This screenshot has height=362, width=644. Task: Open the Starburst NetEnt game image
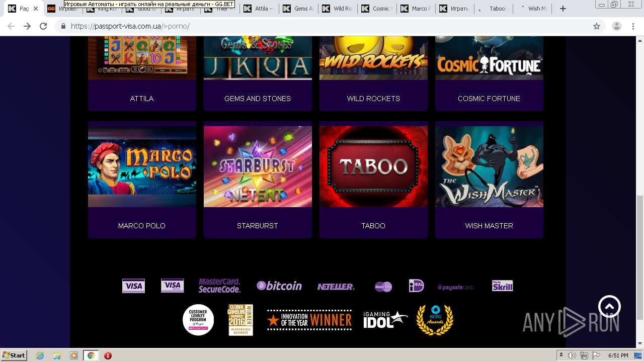click(258, 166)
